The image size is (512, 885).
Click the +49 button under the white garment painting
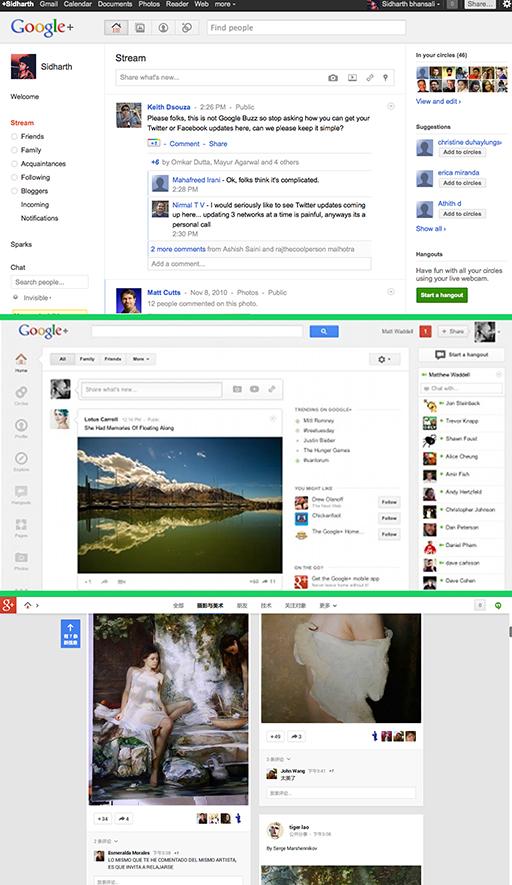coord(275,736)
